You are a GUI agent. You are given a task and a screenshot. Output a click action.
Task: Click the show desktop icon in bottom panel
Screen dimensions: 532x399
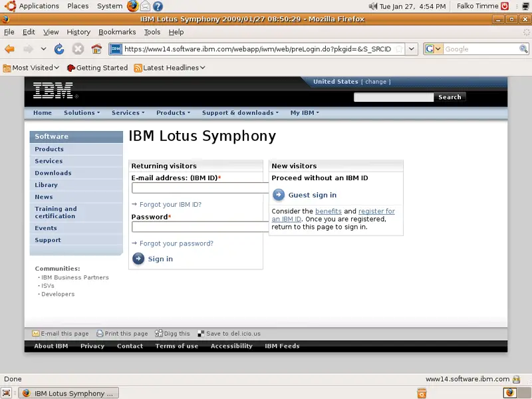click(7, 393)
